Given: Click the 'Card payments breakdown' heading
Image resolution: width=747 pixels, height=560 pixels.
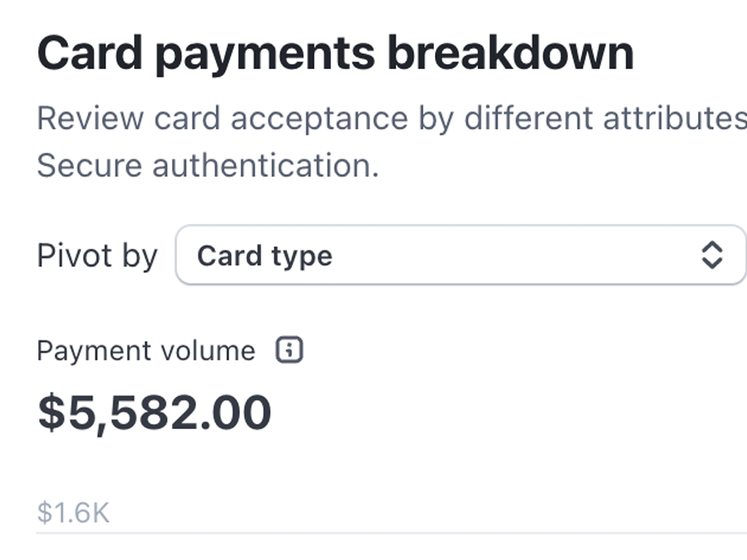Looking at the screenshot, I should 335,53.
